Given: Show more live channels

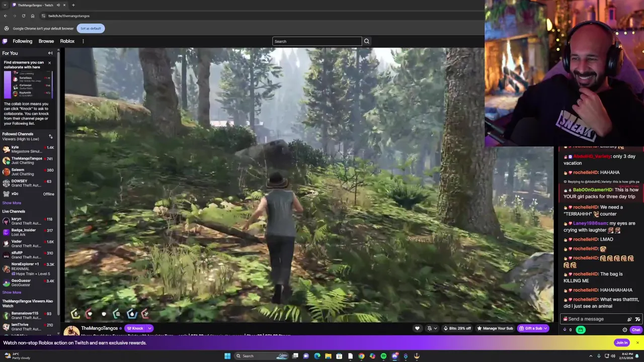Looking at the screenshot, I should pos(12,292).
